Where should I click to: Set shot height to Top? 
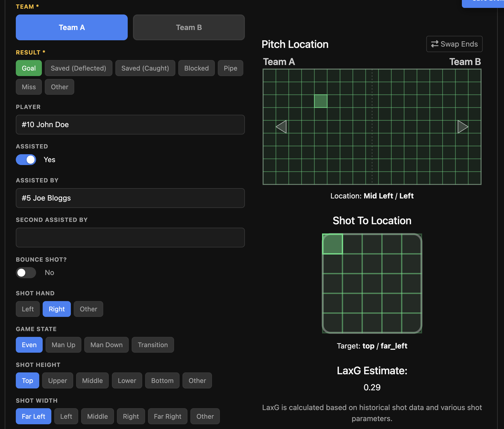27,381
